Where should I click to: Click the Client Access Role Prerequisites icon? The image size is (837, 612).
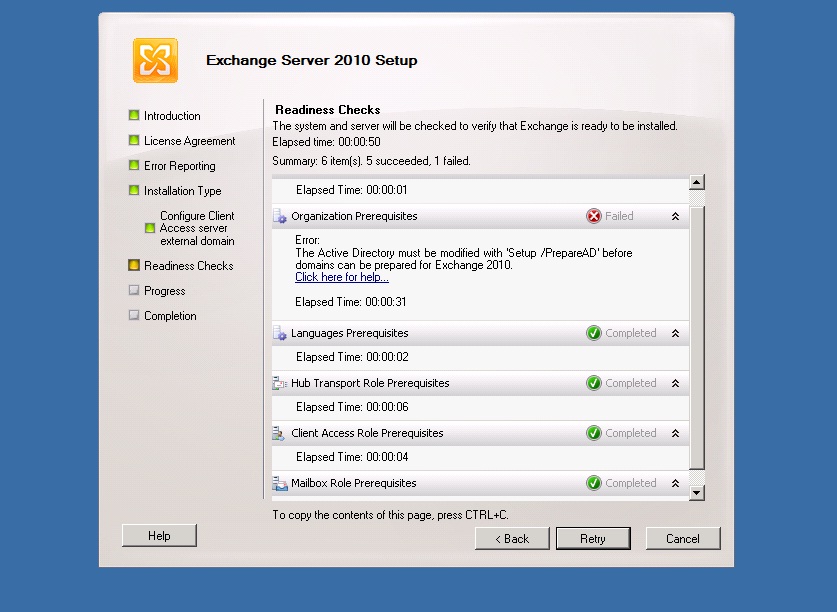pos(279,433)
